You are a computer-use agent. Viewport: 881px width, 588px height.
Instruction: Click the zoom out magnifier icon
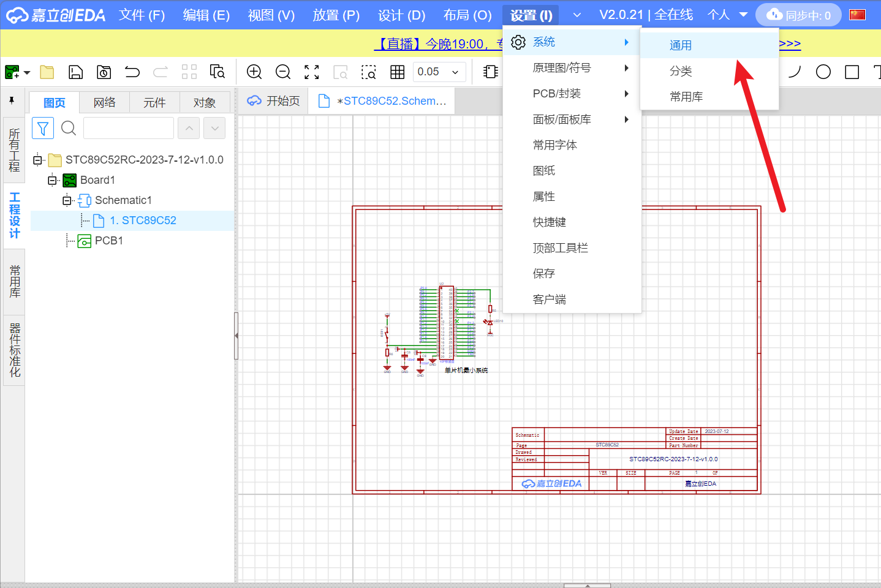pyautogui.click(x=283, y=72)
